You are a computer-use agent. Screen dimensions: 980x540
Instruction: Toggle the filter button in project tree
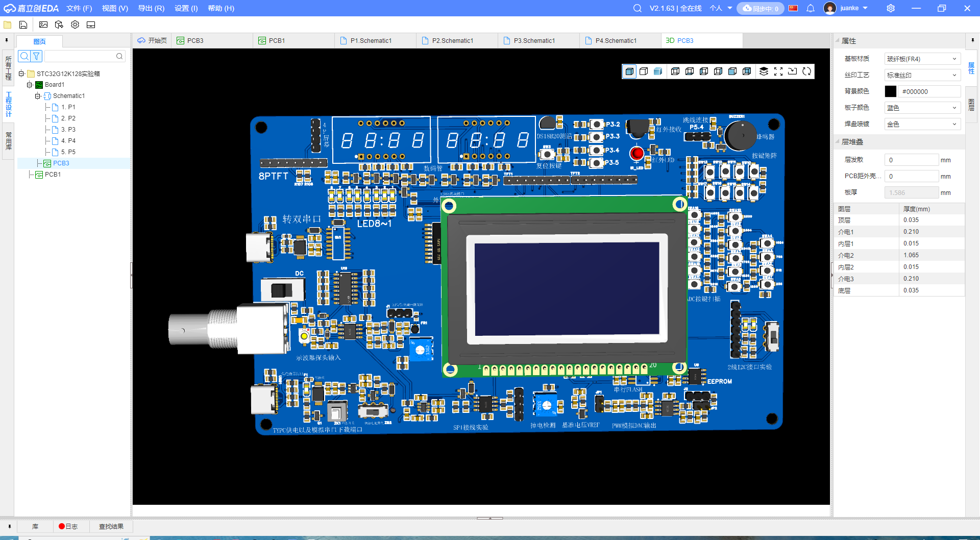[x=37, y=56]
